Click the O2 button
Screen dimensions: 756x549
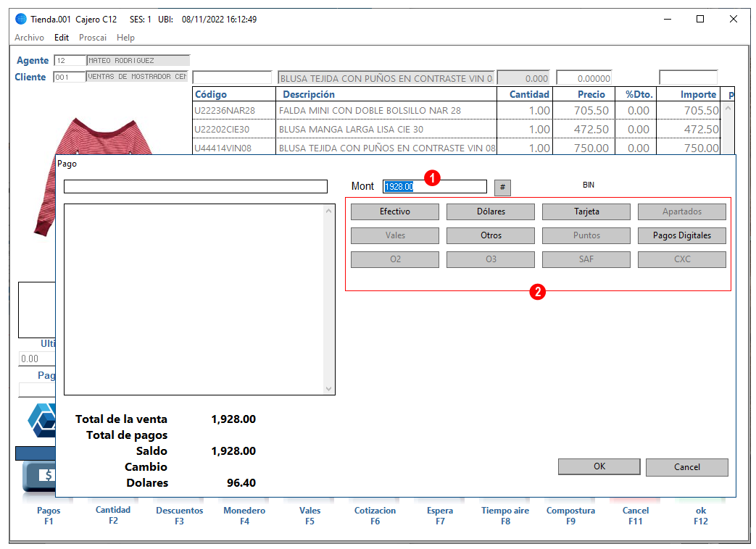[395, 259]
